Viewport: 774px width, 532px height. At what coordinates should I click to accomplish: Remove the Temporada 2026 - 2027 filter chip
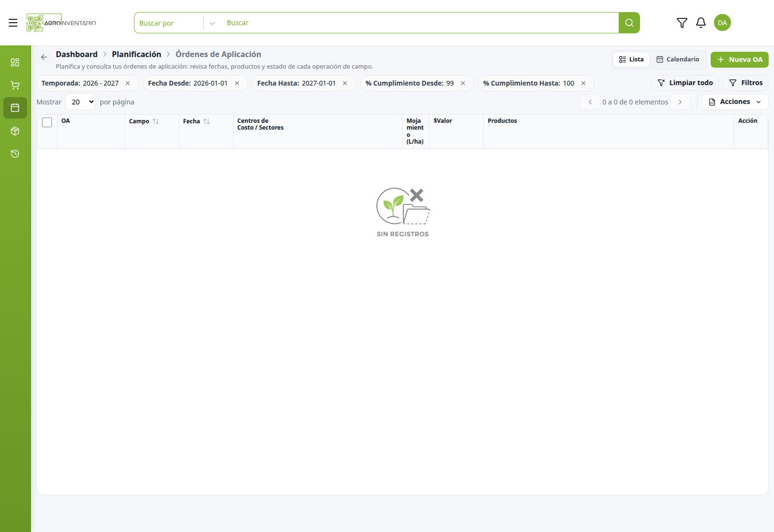[128, 83]
